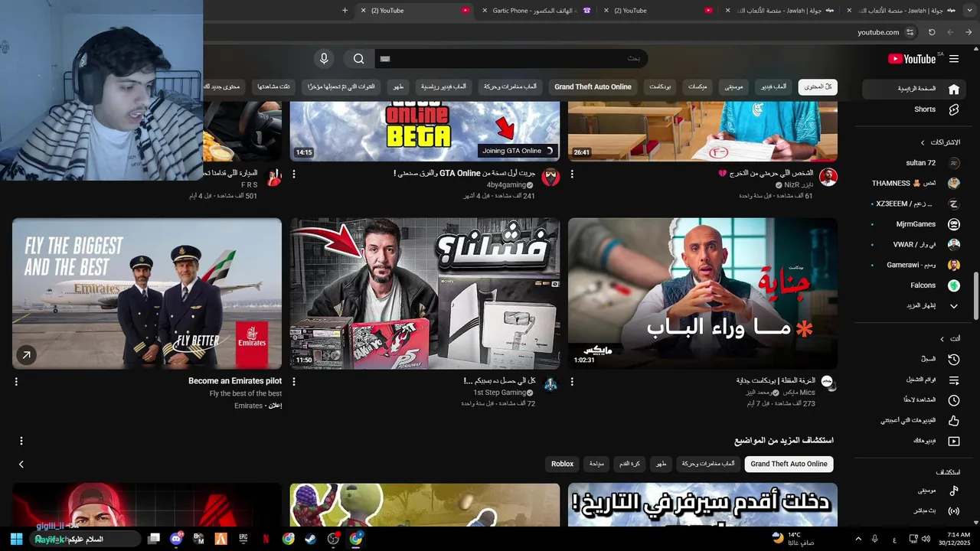Show more subscriptions with the chevron
Screen dimensions: 980x551
point(954,306)
